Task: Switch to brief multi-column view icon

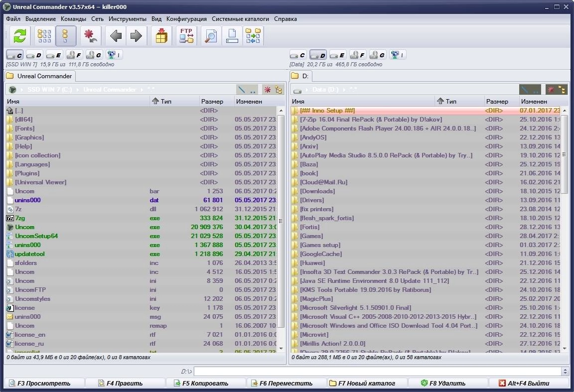Action: [45, 36]
